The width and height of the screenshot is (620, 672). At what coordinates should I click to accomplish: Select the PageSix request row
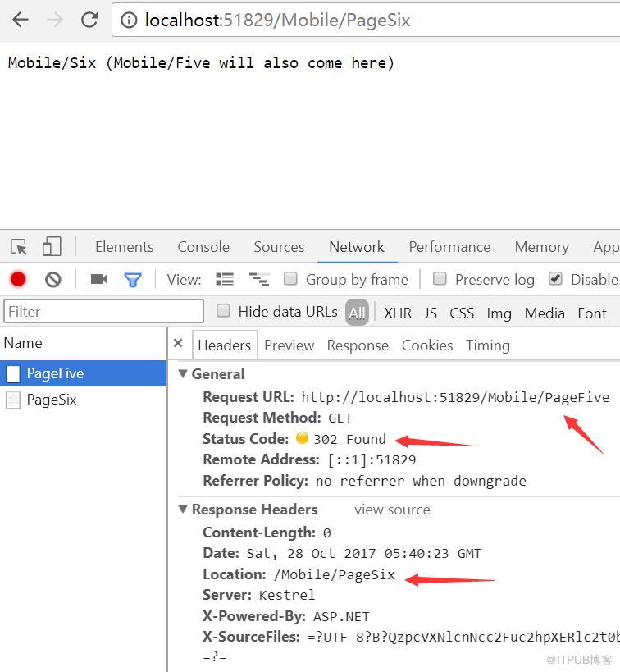[83, 400]
